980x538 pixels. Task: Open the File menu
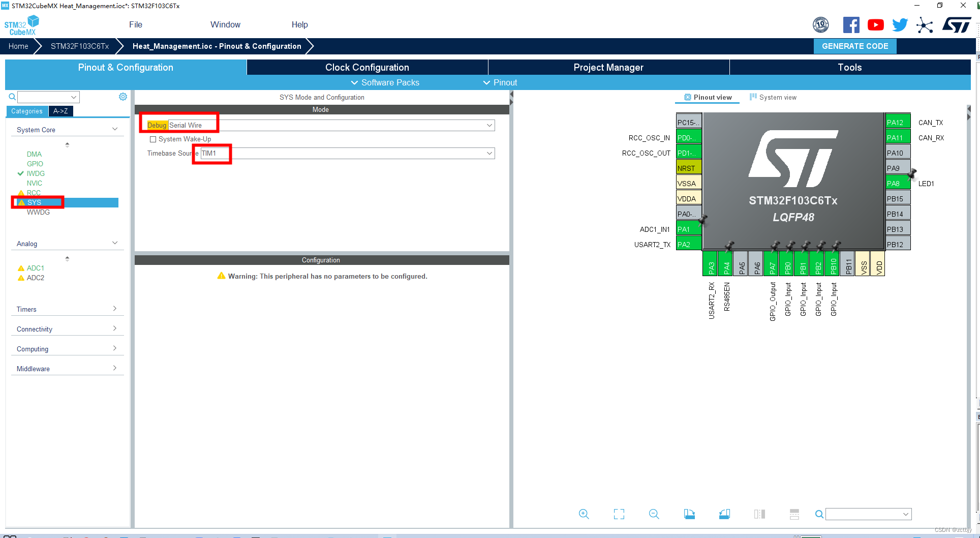point(136,24)
